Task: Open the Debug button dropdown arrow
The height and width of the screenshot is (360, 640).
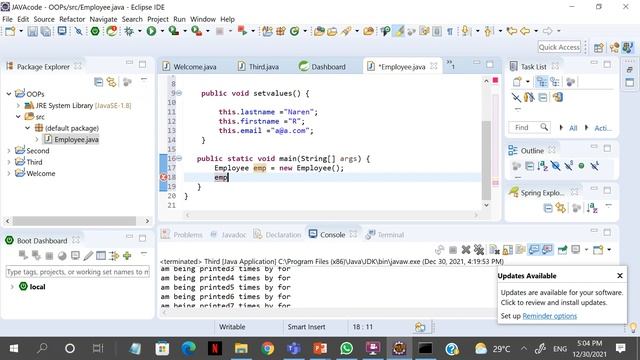Action: [140, 31]
